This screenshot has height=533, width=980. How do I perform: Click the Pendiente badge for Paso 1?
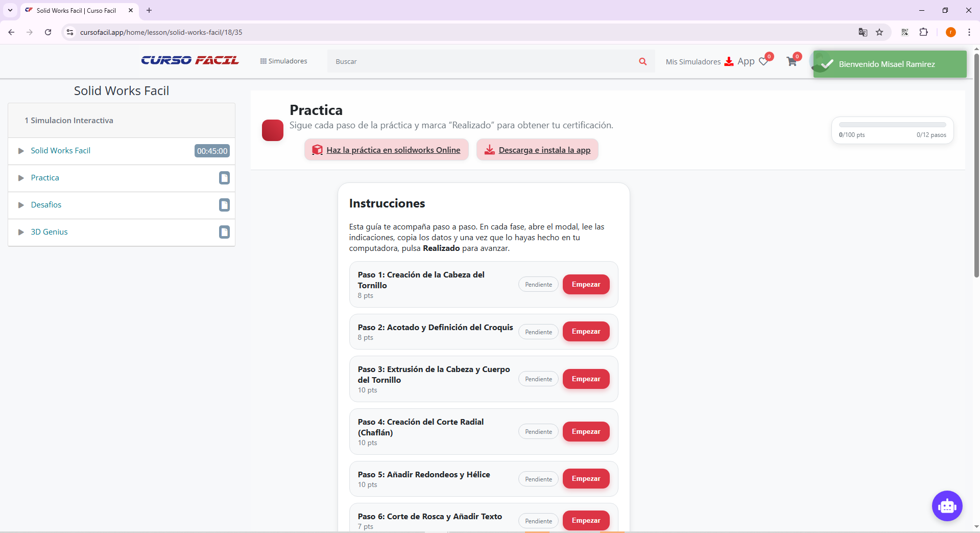pyautogui.click(x=538, y=285)
